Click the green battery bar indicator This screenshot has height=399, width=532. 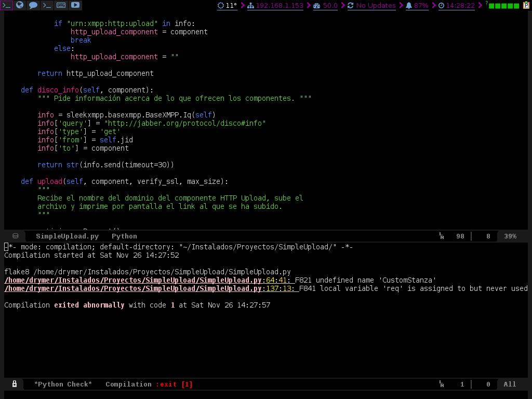pos(503,6)
